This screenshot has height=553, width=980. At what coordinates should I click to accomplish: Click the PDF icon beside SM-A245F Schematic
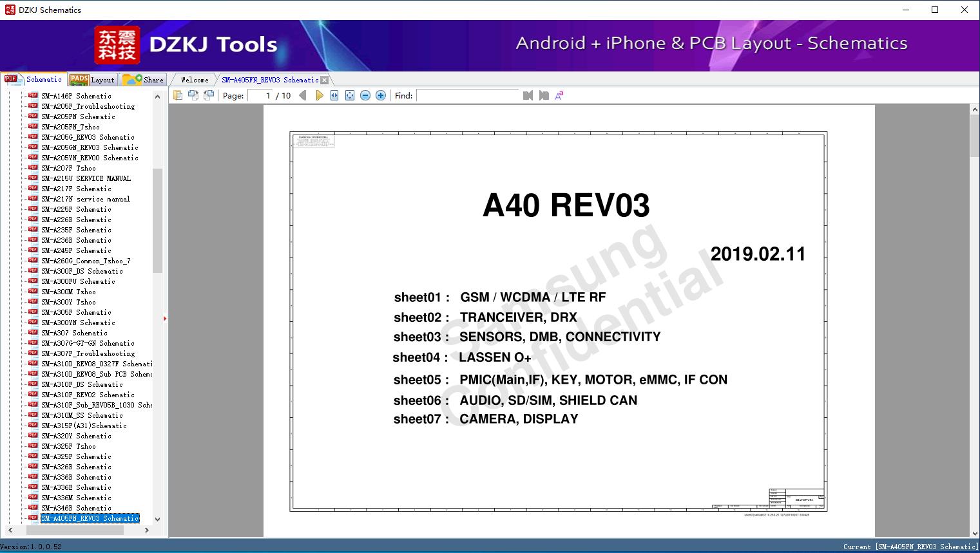point(33,250)
